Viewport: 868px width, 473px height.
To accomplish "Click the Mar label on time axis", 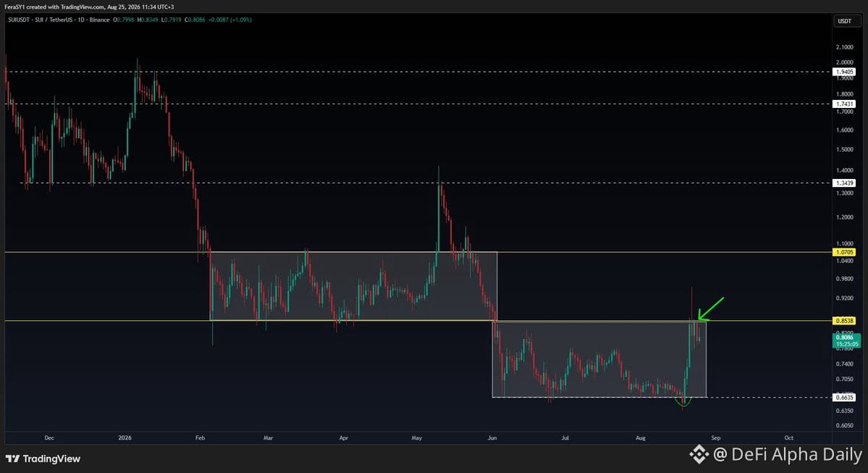I will pos(269,438).
